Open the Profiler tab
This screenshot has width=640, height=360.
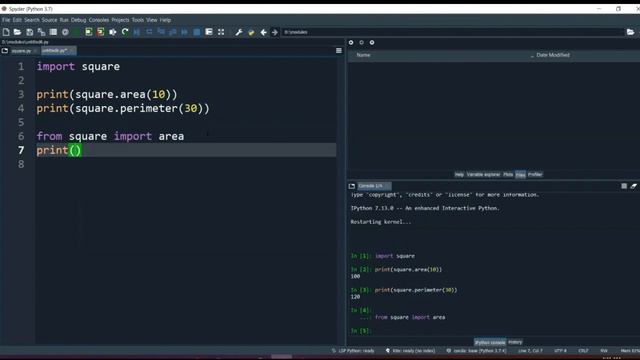(x=535, y=175)
